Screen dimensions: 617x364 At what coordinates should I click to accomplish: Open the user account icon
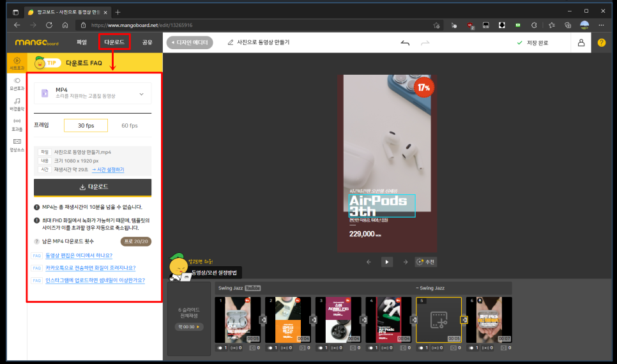tap(581, 43)
